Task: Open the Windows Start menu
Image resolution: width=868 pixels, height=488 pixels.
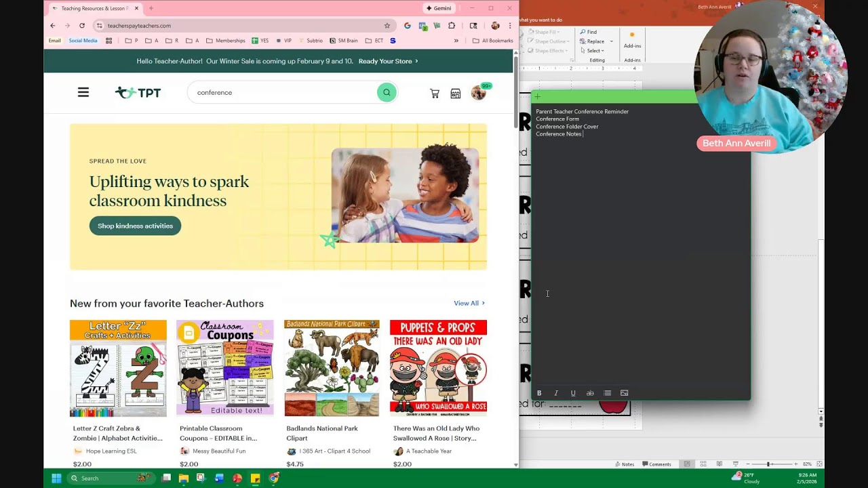Action: coord(56,478)
